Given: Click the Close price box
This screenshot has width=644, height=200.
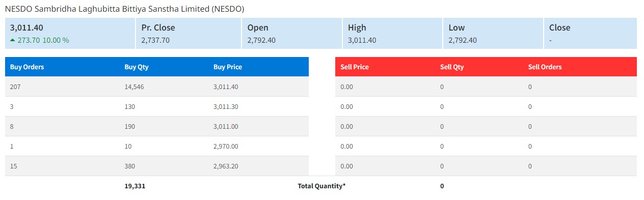Looking at the screenshot, I should click(x=591, y=34).
